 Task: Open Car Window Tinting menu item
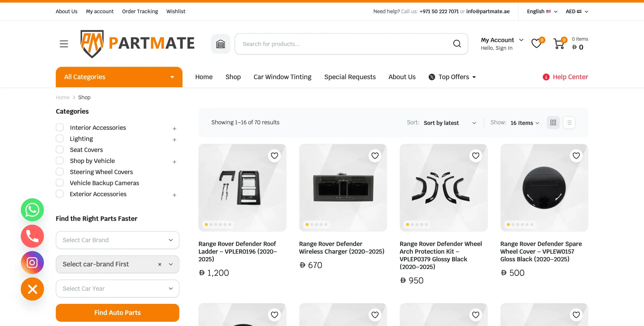[282, 77]
